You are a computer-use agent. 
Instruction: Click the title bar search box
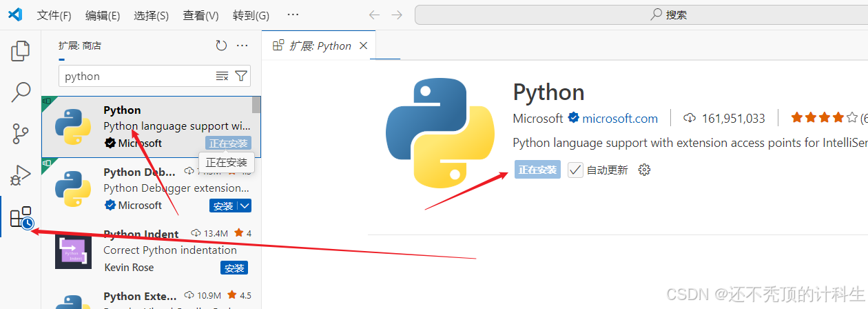(x=639, y=14)
